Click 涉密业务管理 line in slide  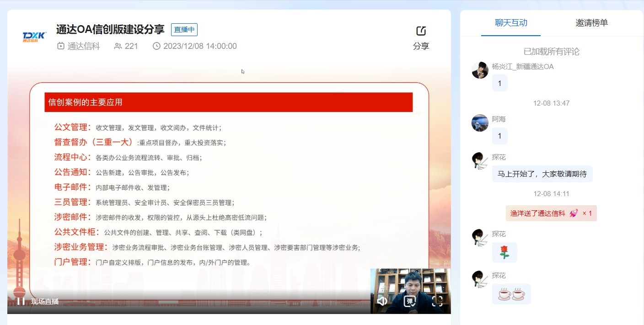[207, 247]
